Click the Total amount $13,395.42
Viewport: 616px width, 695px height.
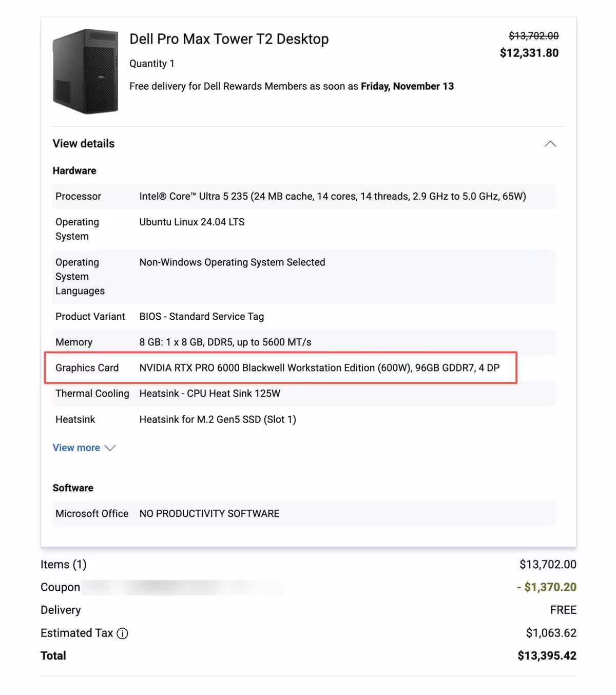(547, 655)
